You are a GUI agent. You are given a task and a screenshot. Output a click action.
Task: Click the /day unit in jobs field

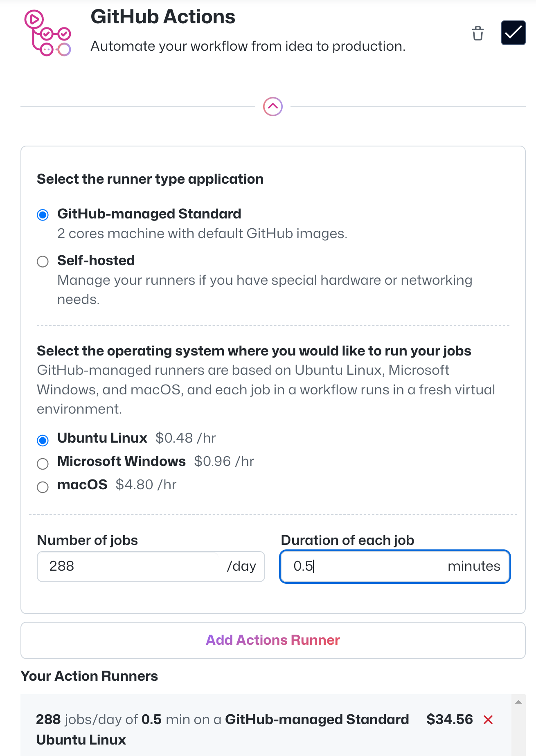coord(241,566)
